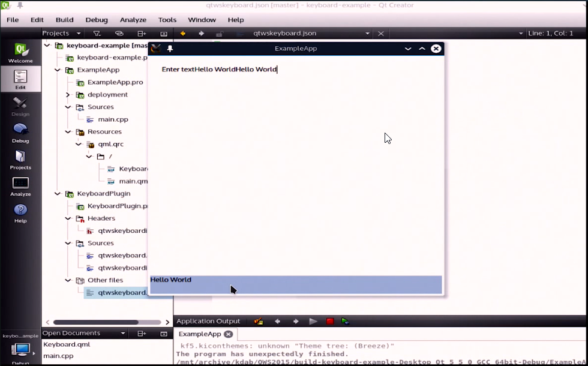The height and width of the screenshot is (366, 588).
Task: Toggle synchronize with editor link icon
Action: pyautogui.click(x=119, y=34)
